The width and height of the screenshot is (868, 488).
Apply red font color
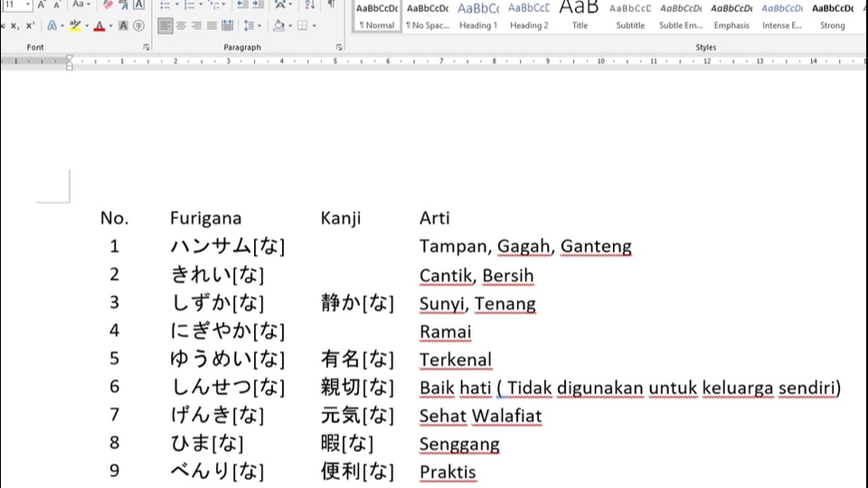coord(99,26)
